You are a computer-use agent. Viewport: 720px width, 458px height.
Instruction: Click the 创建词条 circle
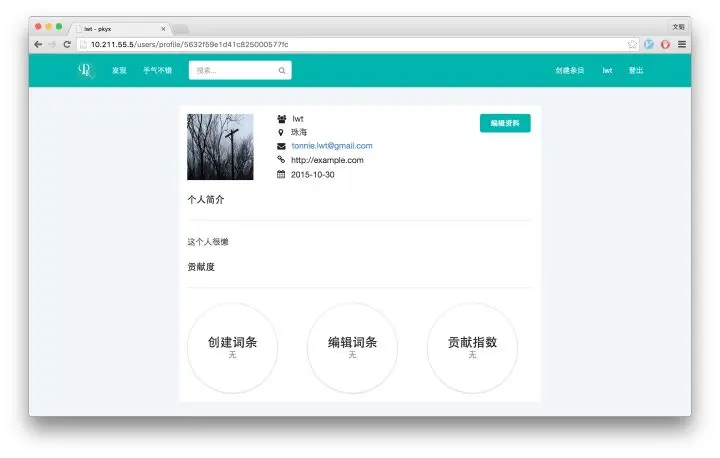(232, 348)
